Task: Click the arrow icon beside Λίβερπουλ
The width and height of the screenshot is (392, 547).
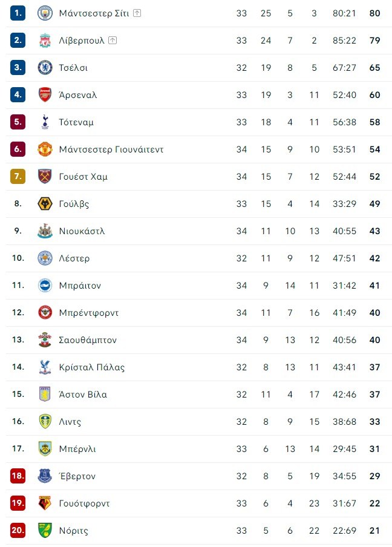Action: tap(113, 41)
